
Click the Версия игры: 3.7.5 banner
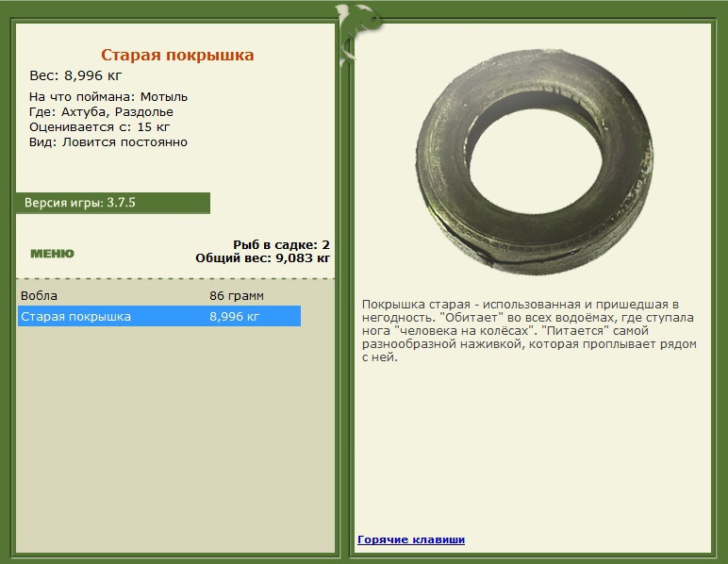pyautogui.click(x=113, y=203)
